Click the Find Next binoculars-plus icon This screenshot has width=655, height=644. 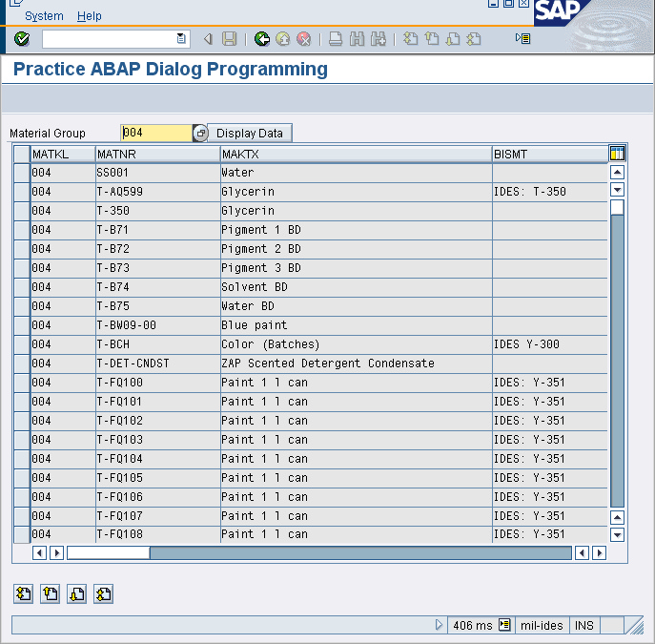379,39
